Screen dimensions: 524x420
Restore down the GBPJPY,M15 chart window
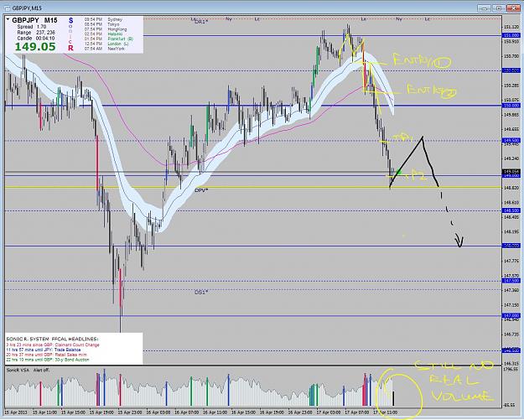point(499,8)
